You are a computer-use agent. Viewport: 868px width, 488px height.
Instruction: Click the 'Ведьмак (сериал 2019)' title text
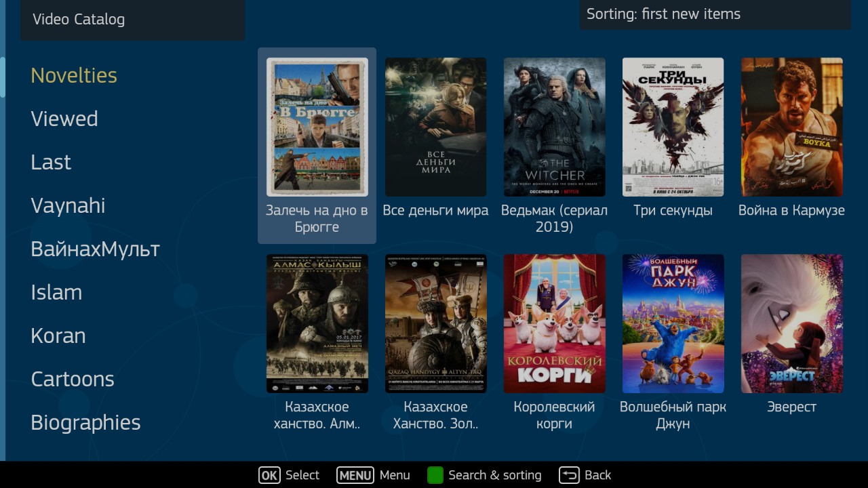[555, 219]
